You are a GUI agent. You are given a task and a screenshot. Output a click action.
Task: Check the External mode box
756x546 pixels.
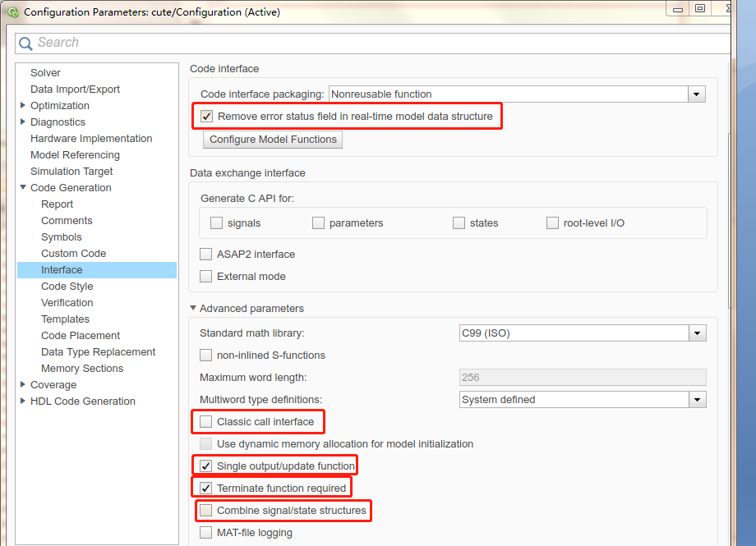coord(206,276)
